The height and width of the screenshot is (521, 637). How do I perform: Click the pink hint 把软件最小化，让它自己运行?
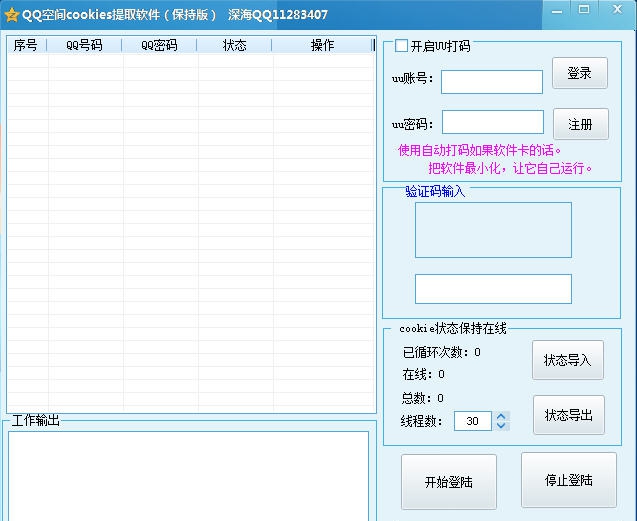pos(510,168)
